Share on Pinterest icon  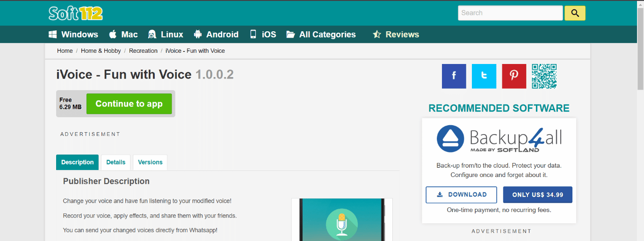pos(514,76)
